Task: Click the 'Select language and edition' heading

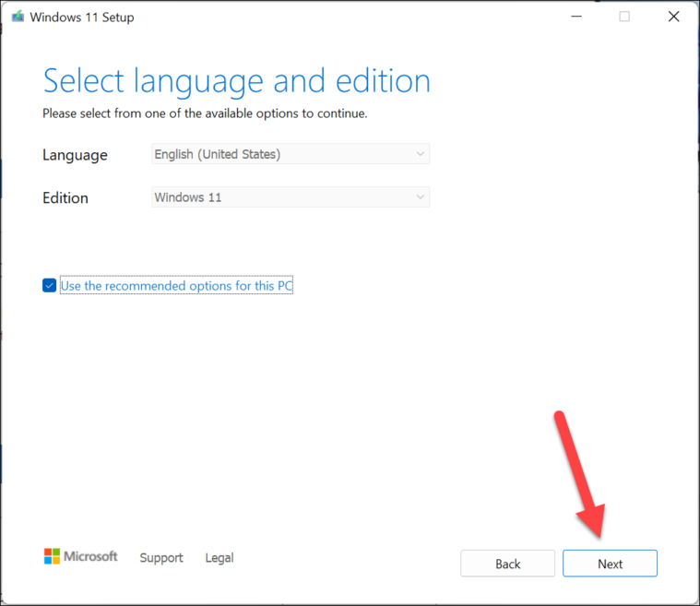Action: point(237,81)
